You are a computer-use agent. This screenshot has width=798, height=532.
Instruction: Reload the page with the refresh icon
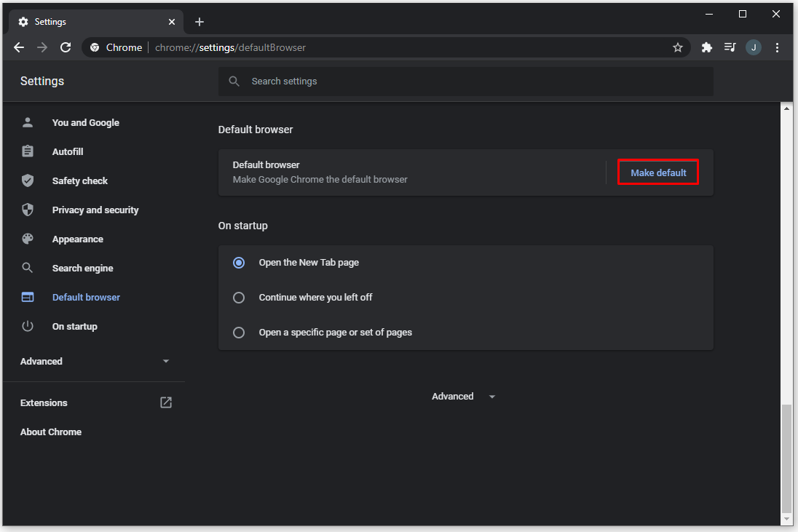click(66, 47)
